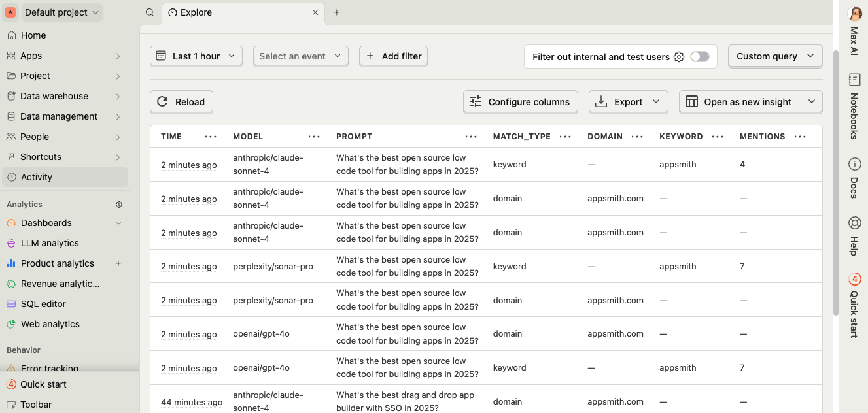Image resolution: width=868 pixels, height=413 pixels.
Task: Click the search magnifier icon
Action: (148, 12)
